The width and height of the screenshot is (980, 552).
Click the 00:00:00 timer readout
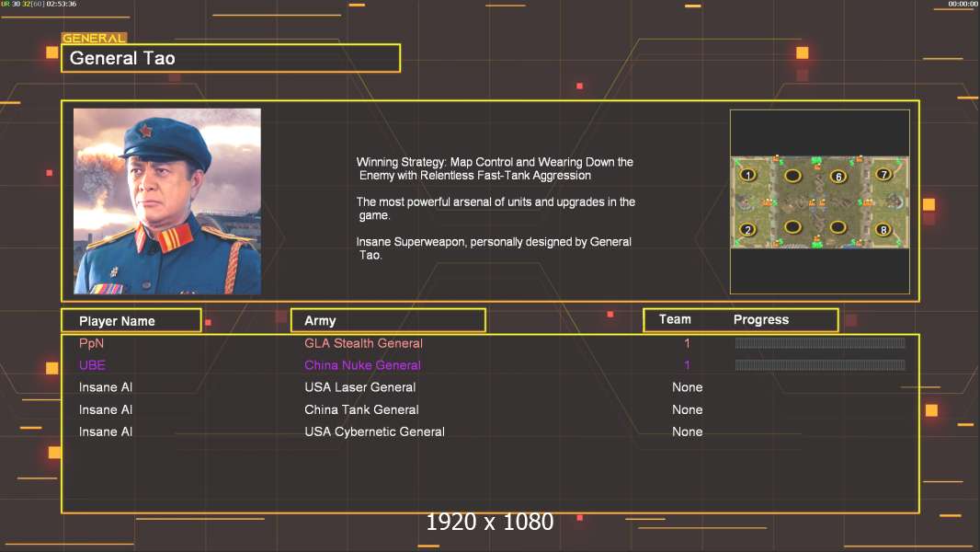click(x=963, y=4)
